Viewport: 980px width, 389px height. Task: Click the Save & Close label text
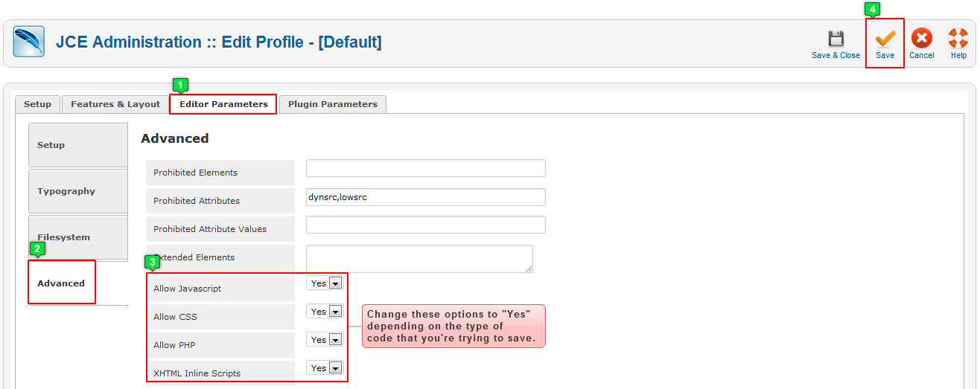(836, 55)
